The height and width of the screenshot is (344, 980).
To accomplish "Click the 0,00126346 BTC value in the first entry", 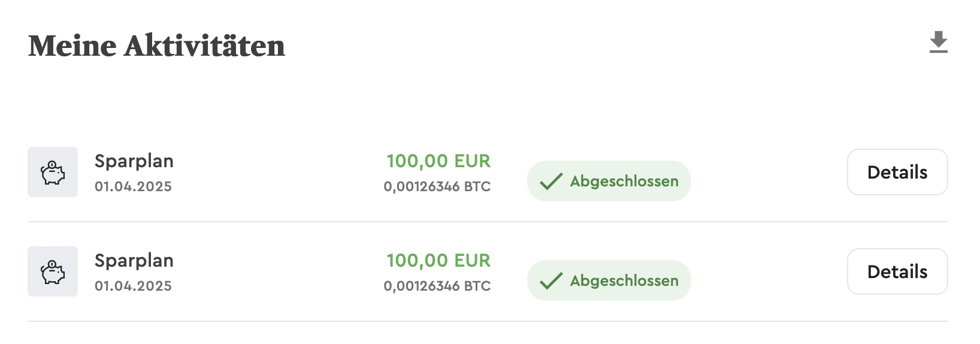I will point(437,187).
